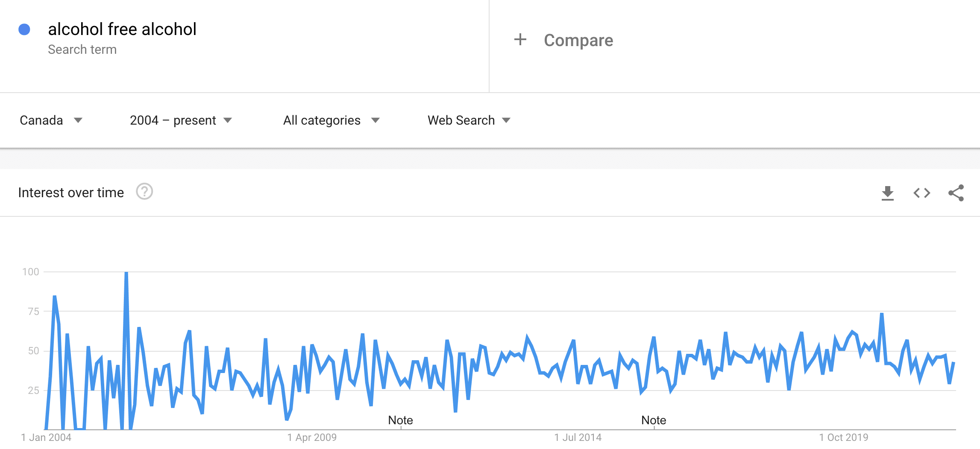The width and height of the screenshot is (980, 449).
Task: Click the blue dot for search term
Action: [x=24, y=29]
